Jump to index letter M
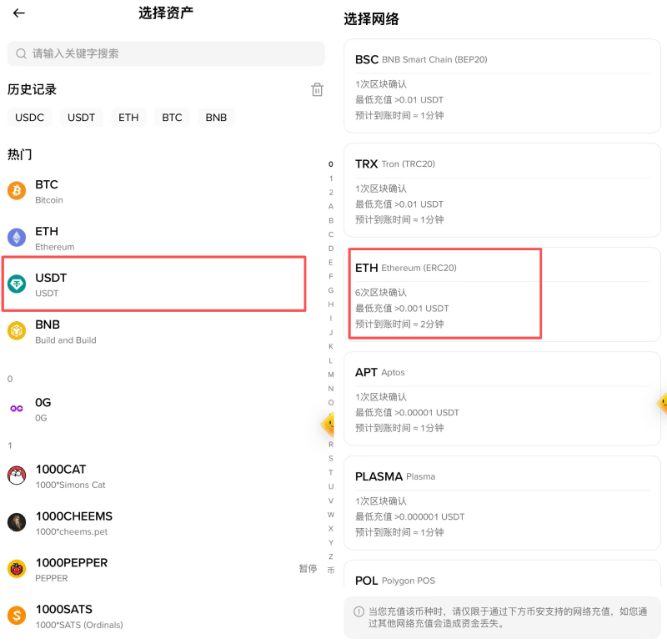667x644 pixels. tap(330, 375)
